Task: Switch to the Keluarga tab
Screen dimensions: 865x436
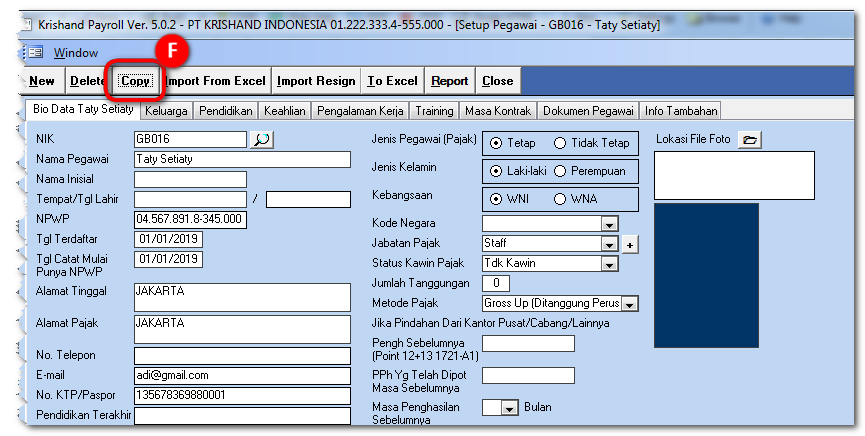Action: (x=165, y=111)
